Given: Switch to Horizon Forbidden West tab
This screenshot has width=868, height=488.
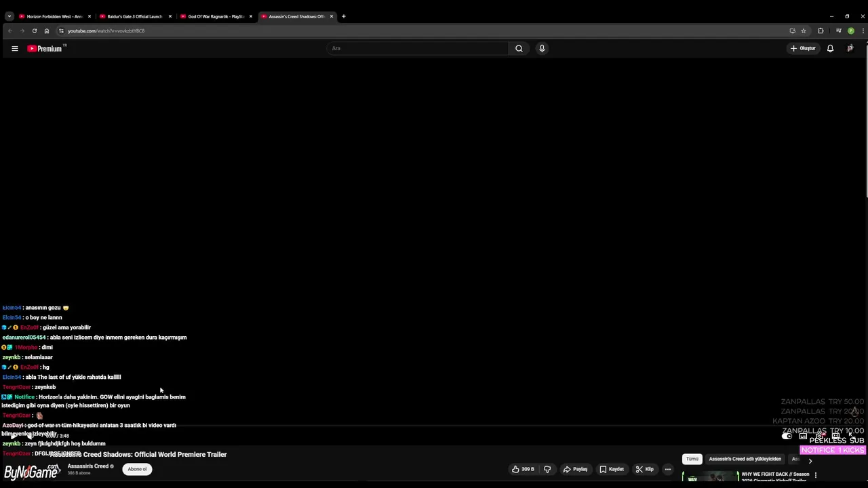Looking at the screenshot, I should coord(54,16).
